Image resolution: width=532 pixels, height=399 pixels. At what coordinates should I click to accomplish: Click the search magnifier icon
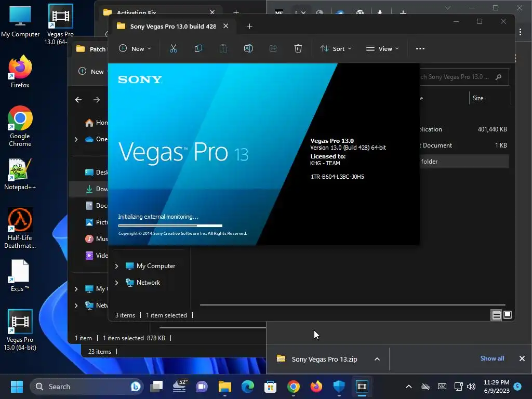(498, 77)
